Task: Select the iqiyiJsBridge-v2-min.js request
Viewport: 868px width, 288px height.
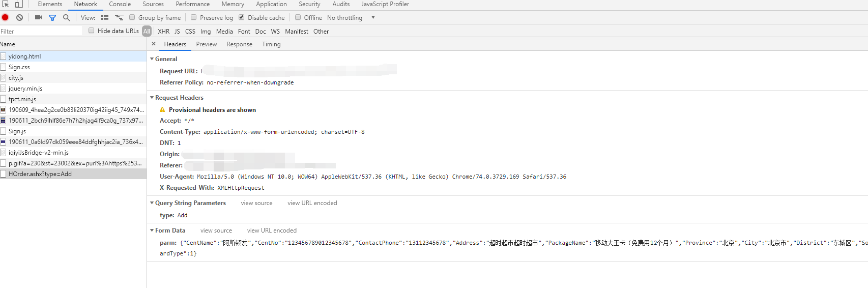Action: [x=73, y=153]
